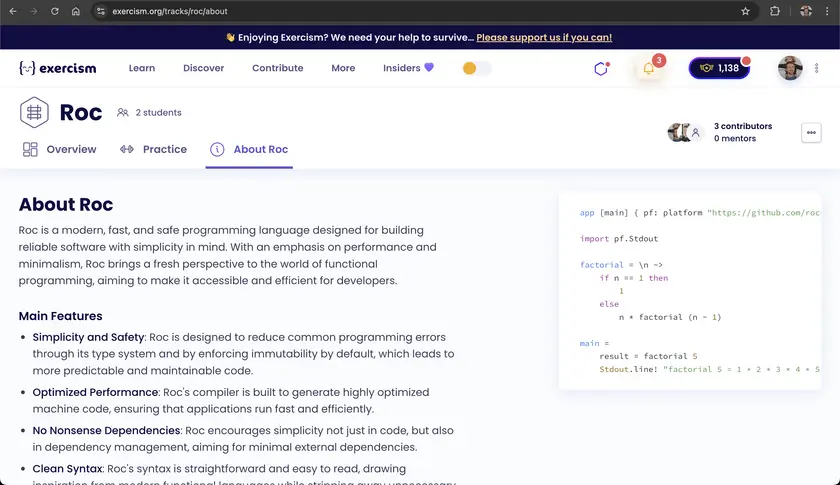Open the browser extensions puzzle icon
This screenshot has height=485, width=840.
tap(775, 11)
